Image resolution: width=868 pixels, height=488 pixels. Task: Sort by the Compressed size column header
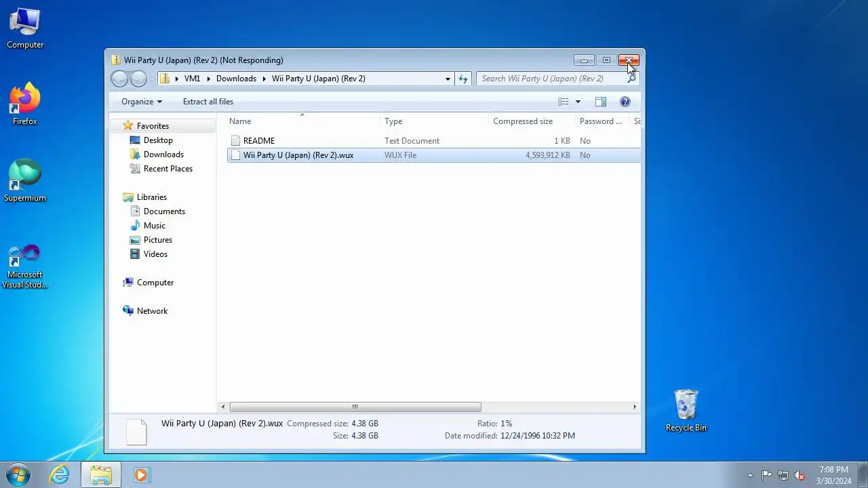(x=532, y=121)
